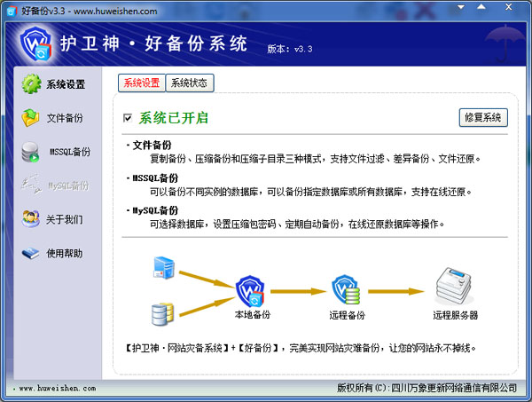Screen dimensions: 532x402
Task: Select the MSSQL备份 database icon
Action: [x=31, y=151]
